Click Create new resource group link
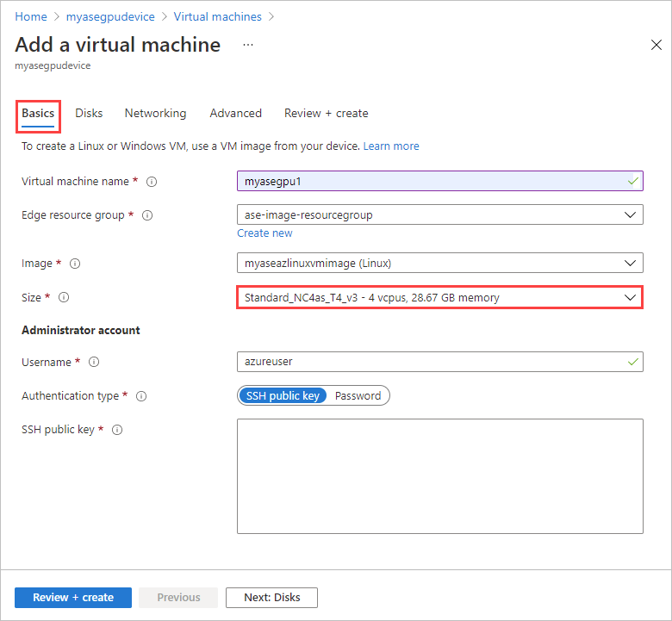The image size is (672, 621). [x=264, y=233]
